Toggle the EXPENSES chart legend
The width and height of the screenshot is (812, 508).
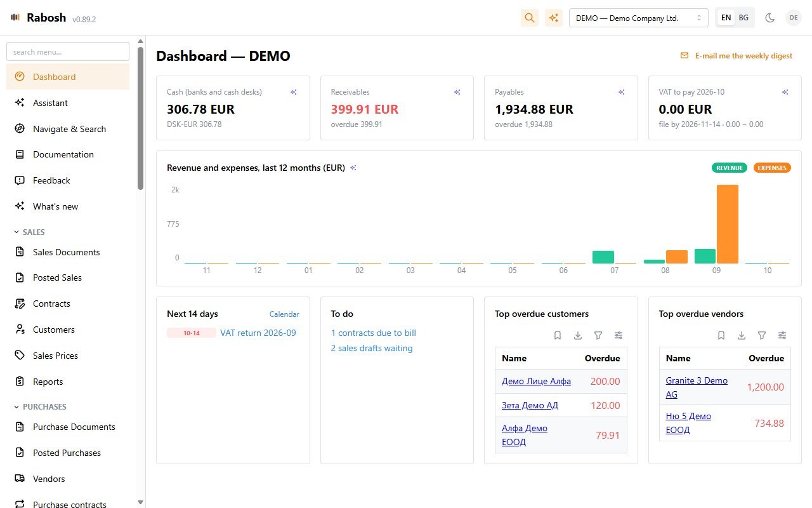click(772, 168)
